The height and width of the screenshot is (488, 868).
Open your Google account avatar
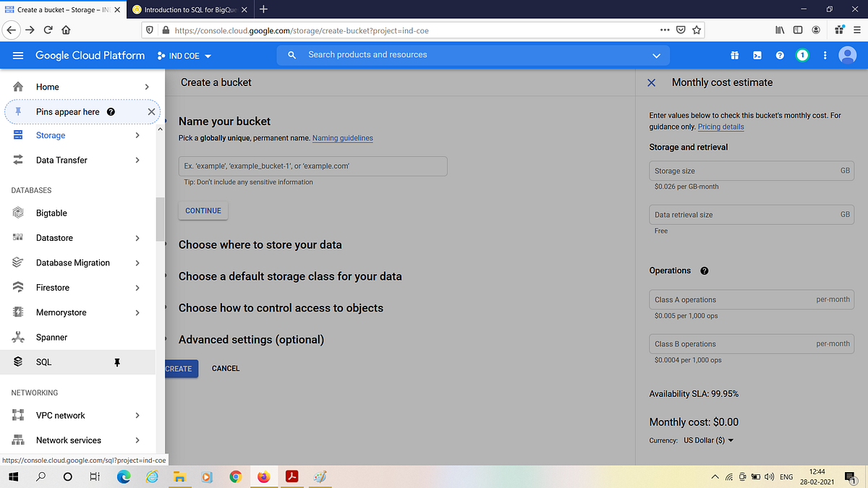(x=848, y=55)
